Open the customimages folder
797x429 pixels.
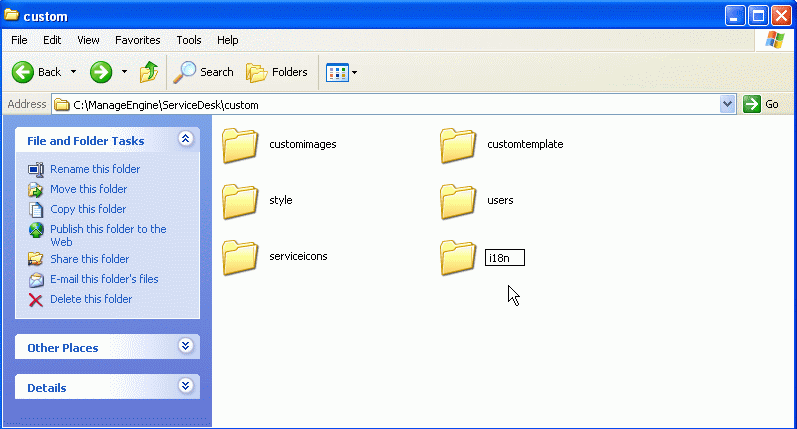[x=240, y=145]
